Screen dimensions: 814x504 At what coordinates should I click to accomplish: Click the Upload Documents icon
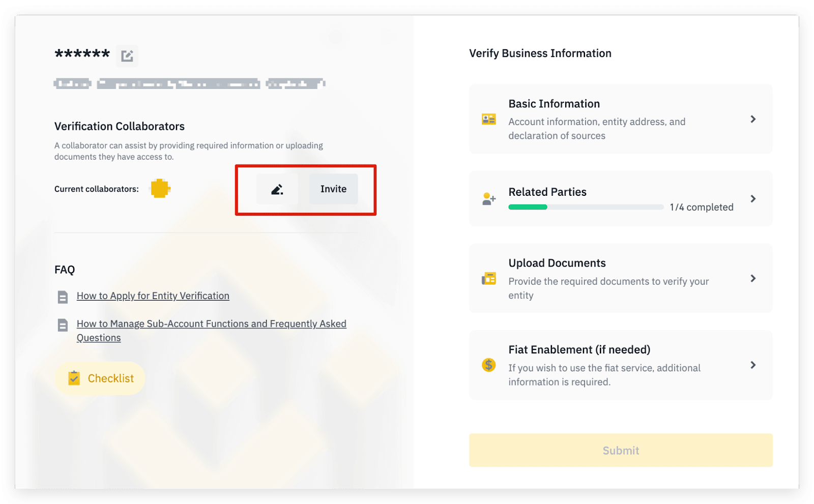[x=488, y=279]
